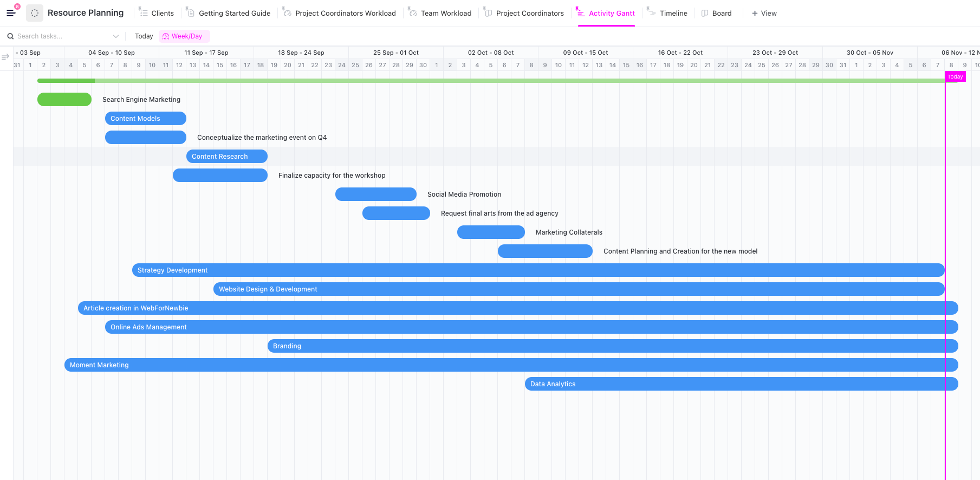Screen dimensions: 980x480
Task: Switch to the Project Coordinators Workload tab
Action: click(x=345, y=13)
